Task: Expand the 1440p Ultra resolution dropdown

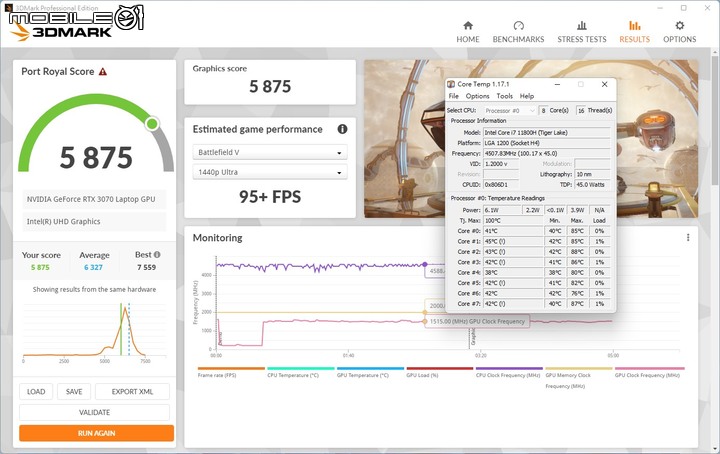Action: [x=270, y=172]
